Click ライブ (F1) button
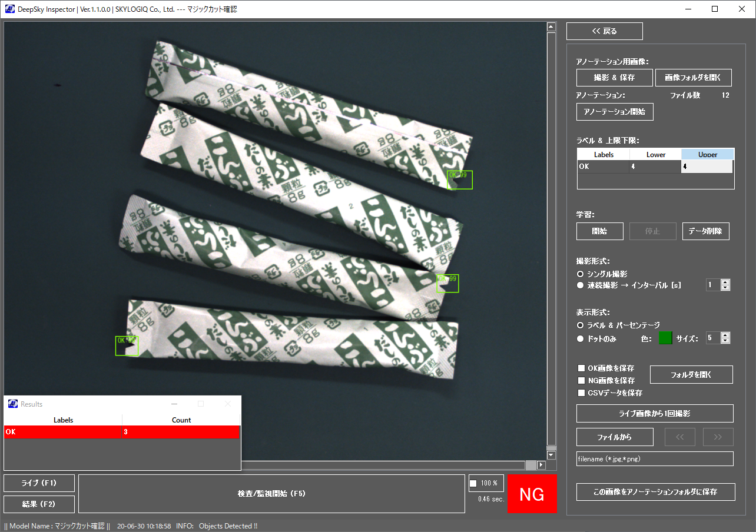The image size is (756, 532). [x=39, y=483]
